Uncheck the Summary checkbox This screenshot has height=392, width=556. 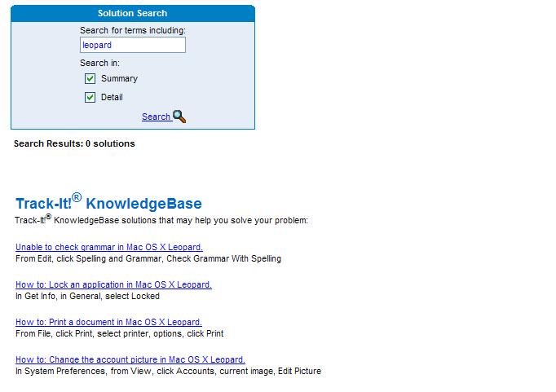pyautogui.click(x=90, y=79)
